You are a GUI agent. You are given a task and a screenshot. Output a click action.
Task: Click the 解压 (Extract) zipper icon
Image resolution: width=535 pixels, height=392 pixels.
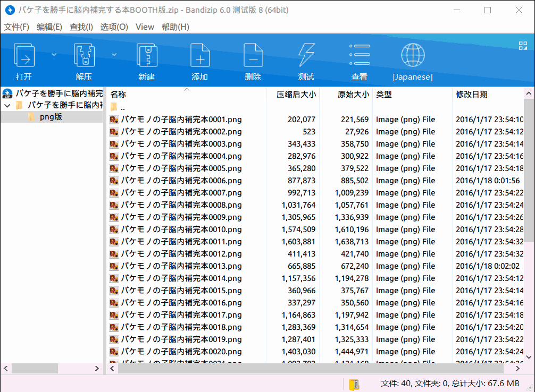(84, 55)
